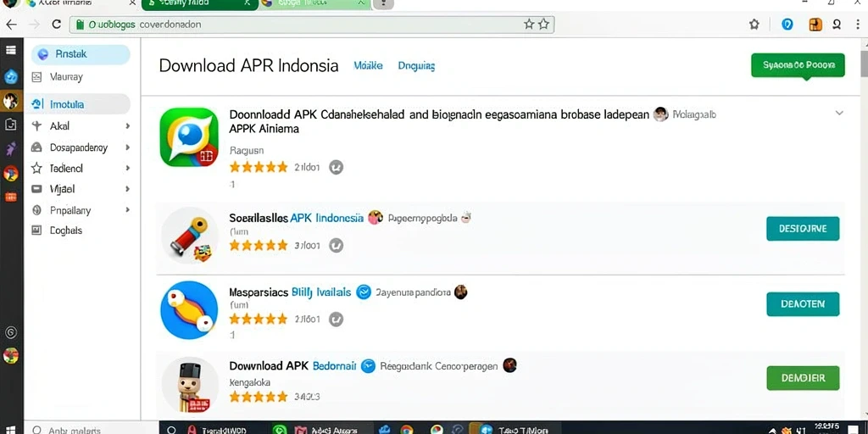Screen dimensions: 868x434
Task: Click the orange extension icon in toolbar
Action: coord(815,25)
